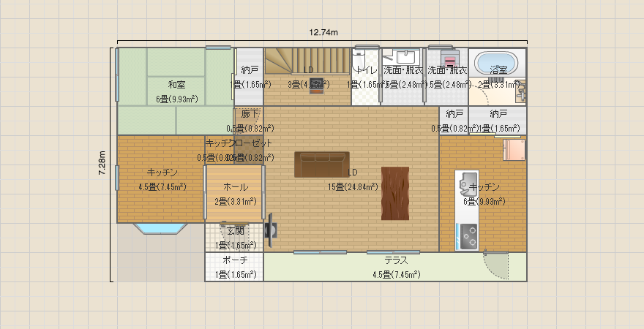Click the 和室 tatami room label
The width and height of the screenshot is (644, 329).
click(x=176, y=84)
